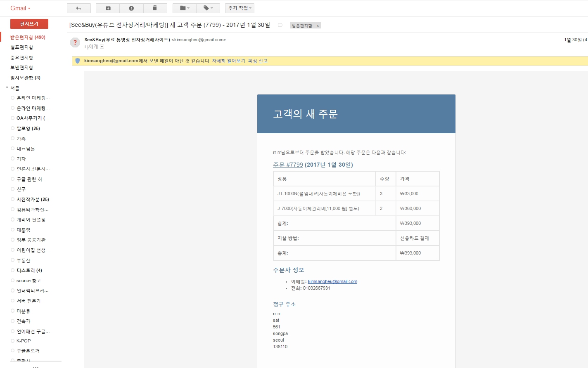Delete the email with the trash icon
The image size is (588, 368).
(155, 8)
